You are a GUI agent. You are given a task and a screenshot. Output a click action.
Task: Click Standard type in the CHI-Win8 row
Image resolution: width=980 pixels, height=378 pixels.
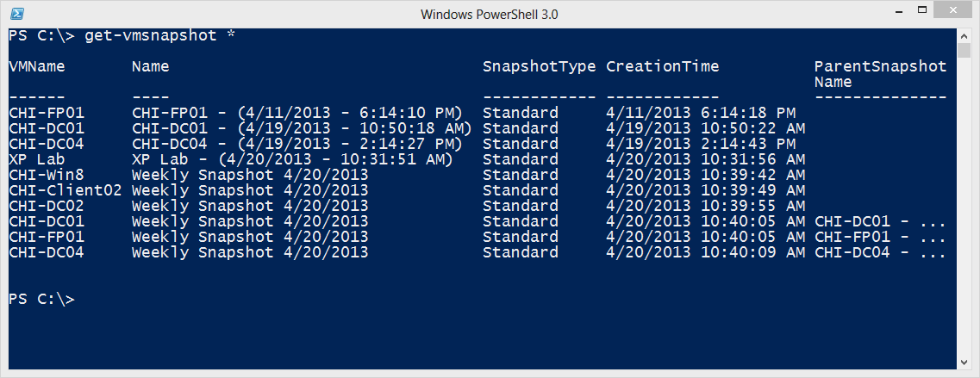pos(520,175)
